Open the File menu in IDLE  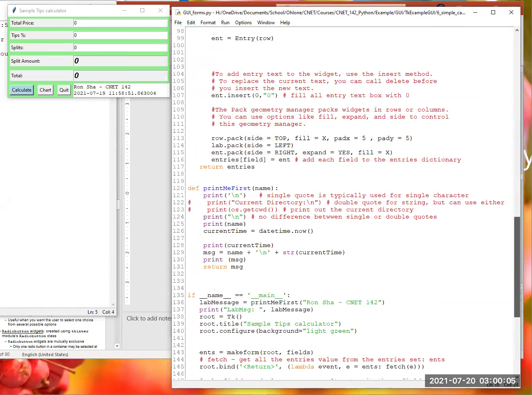[x=178, y=23]
